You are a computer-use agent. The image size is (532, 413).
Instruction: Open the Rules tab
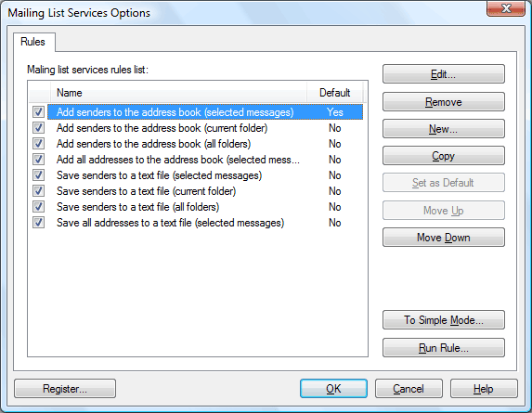[x=33, y=42]
